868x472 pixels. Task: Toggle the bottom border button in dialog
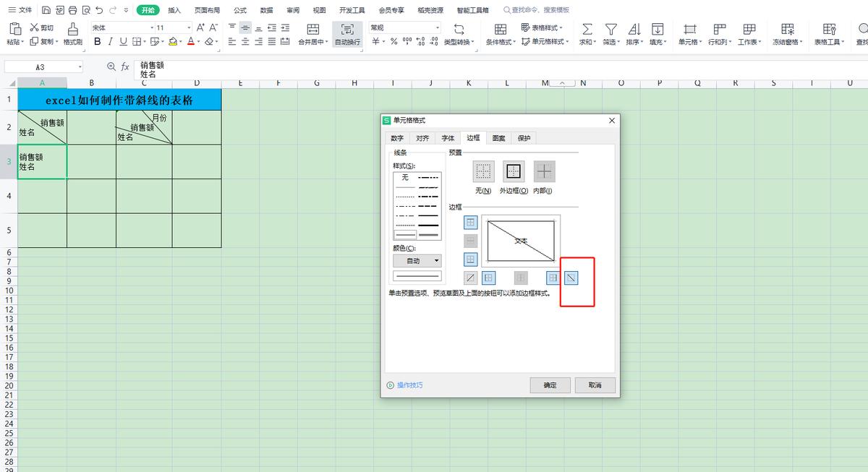(471, 259)
